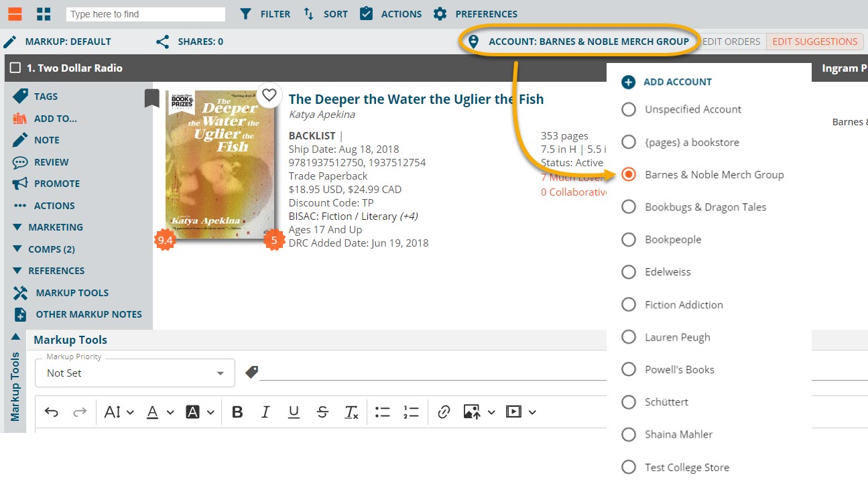
Task: Switch to the grid view icon
Action: click(44, 13)
